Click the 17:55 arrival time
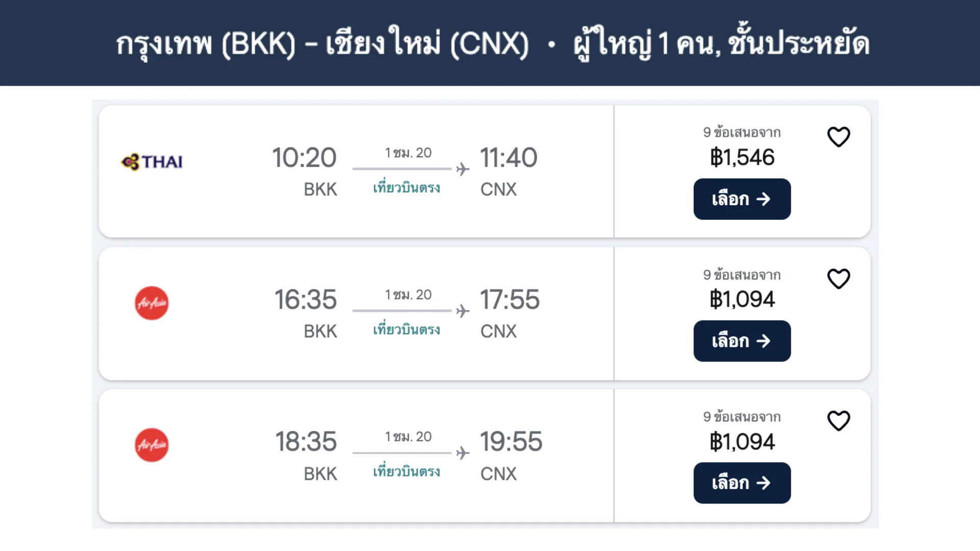 pyautogui.click(x=509, y=299)
